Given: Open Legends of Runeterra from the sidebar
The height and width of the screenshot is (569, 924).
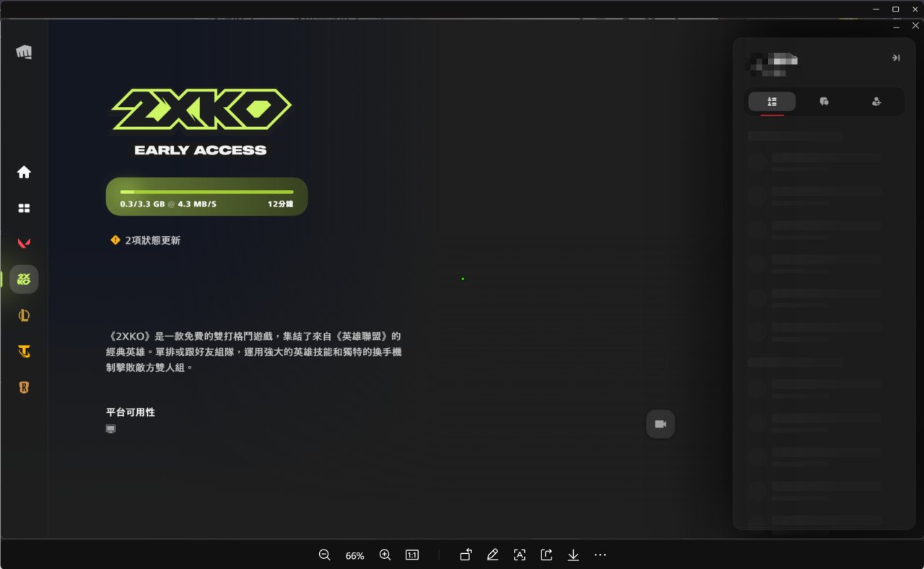Looking at the screenshot, I should coord(24,387).
